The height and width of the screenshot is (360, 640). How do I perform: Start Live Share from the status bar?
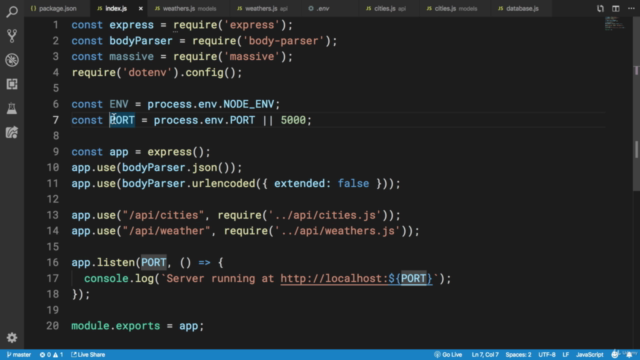[x=88, y=355]
